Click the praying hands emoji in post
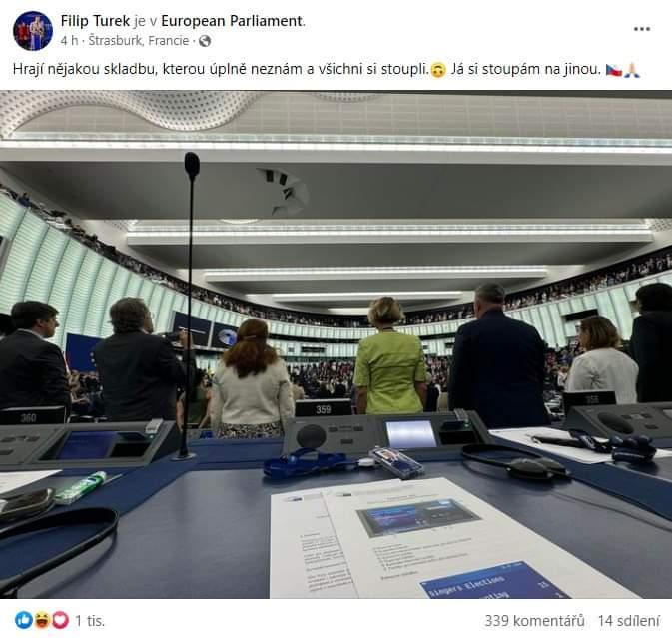Screen dimensions: 672x638 pos(632,70)
